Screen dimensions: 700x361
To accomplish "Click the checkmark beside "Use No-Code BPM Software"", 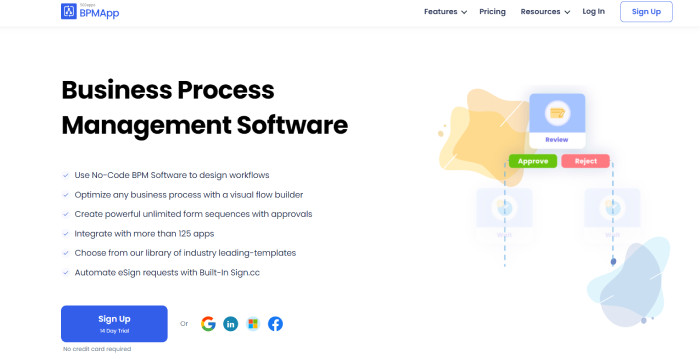I will coord(66,175).
